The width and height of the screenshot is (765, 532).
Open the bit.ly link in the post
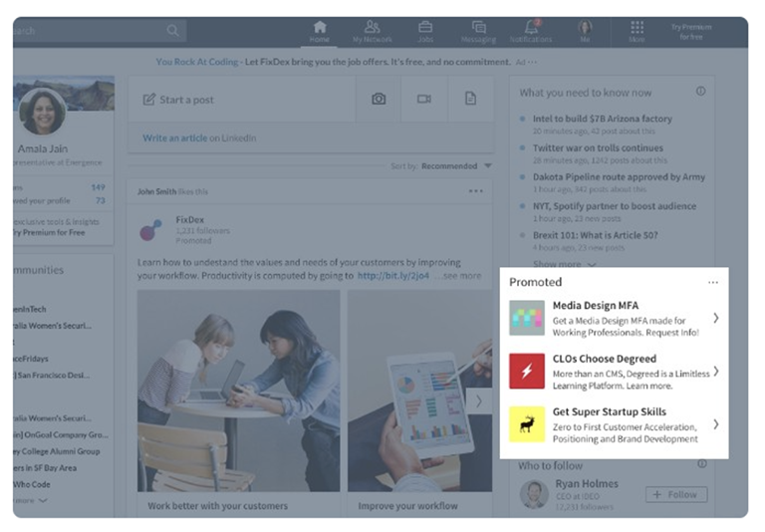point(393,276)
